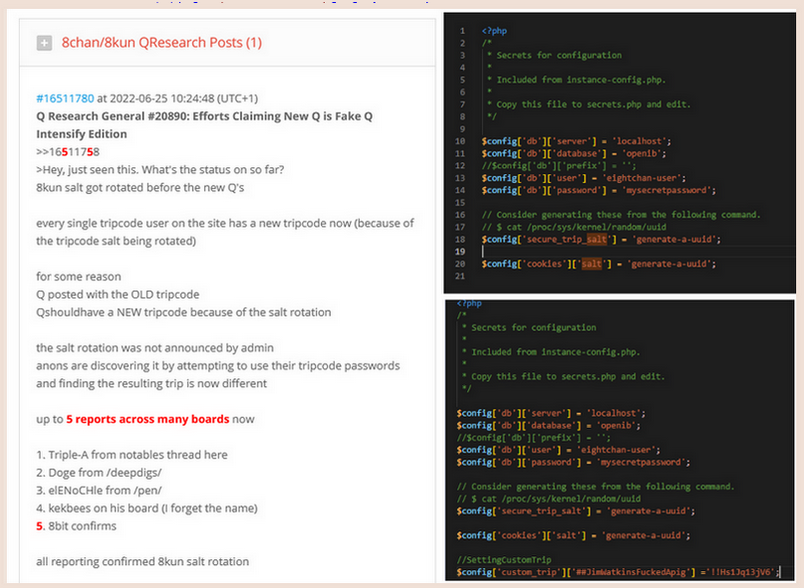Open the bottom code screenshot thumbnail
This screenshot has width=804, height=588.
point(620,440)
